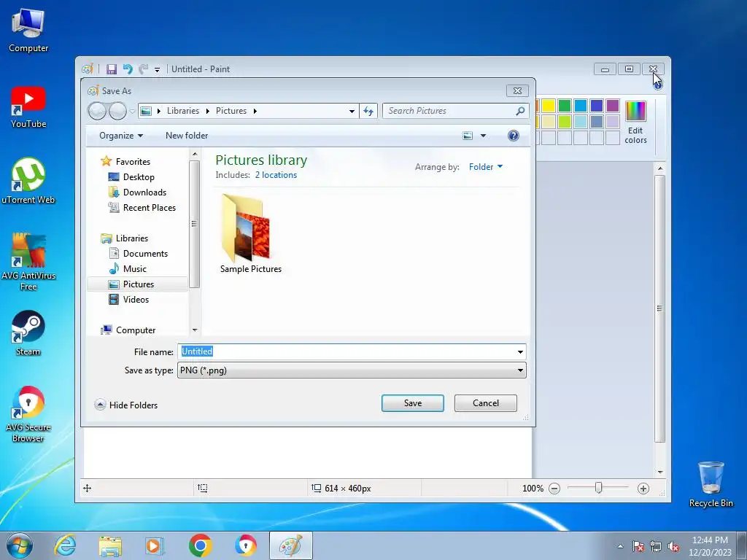Viewport: 747px width, 560px height.
Task: Click Edit colors in Paint ribbon
Action: [635, 122]
